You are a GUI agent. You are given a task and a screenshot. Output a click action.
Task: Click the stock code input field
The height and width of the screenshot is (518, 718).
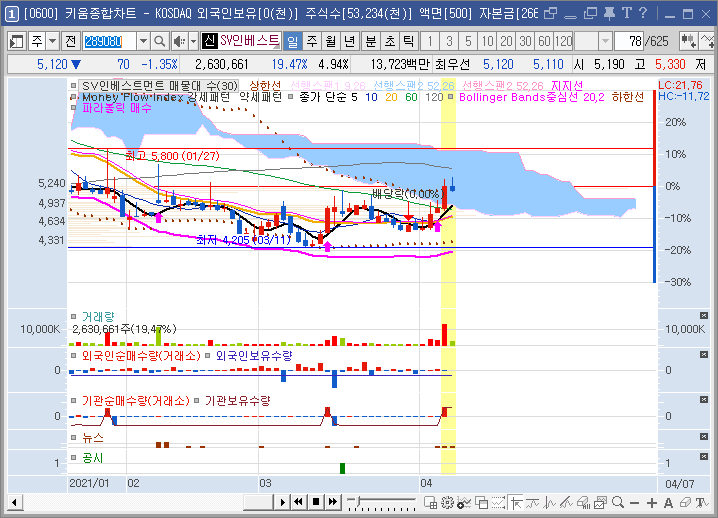(109, 42)
